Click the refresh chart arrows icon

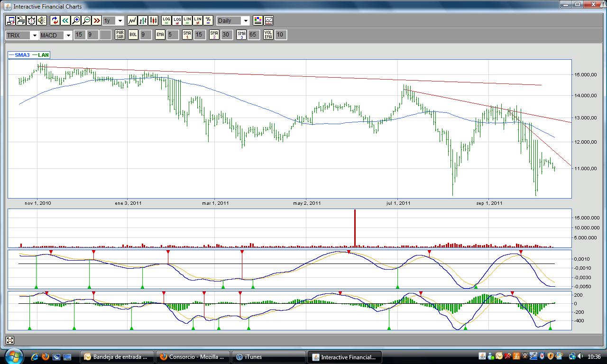(x=55, y=20)
